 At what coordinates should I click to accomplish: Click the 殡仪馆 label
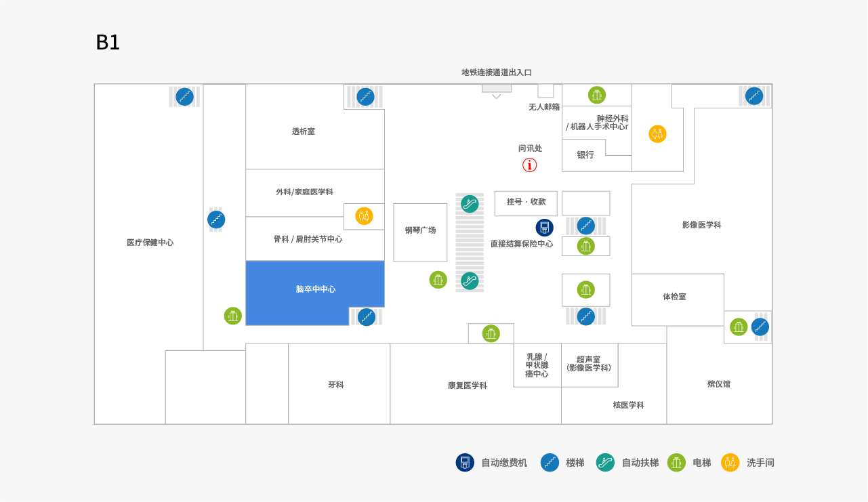click(719, 384)
